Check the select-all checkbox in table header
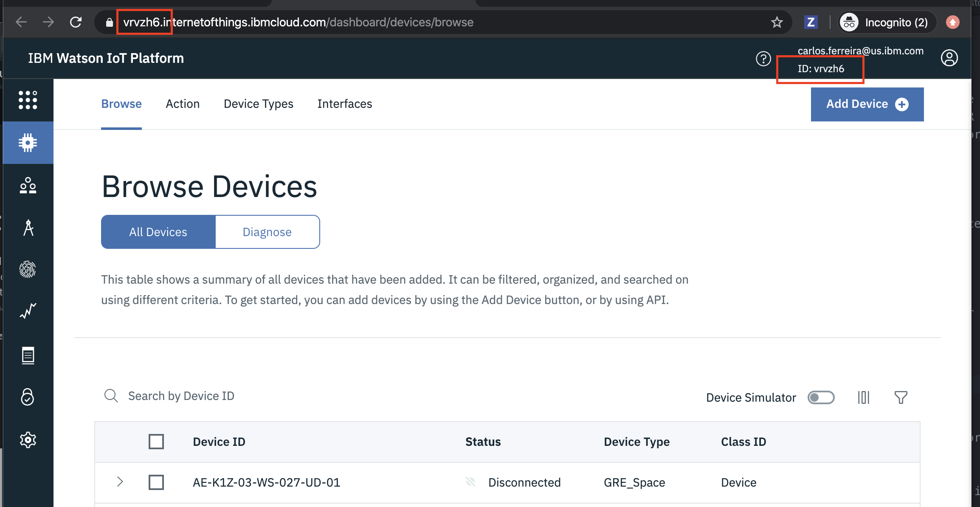The width and height of the screenshot is (980, 507). click(x=156, y=442)
